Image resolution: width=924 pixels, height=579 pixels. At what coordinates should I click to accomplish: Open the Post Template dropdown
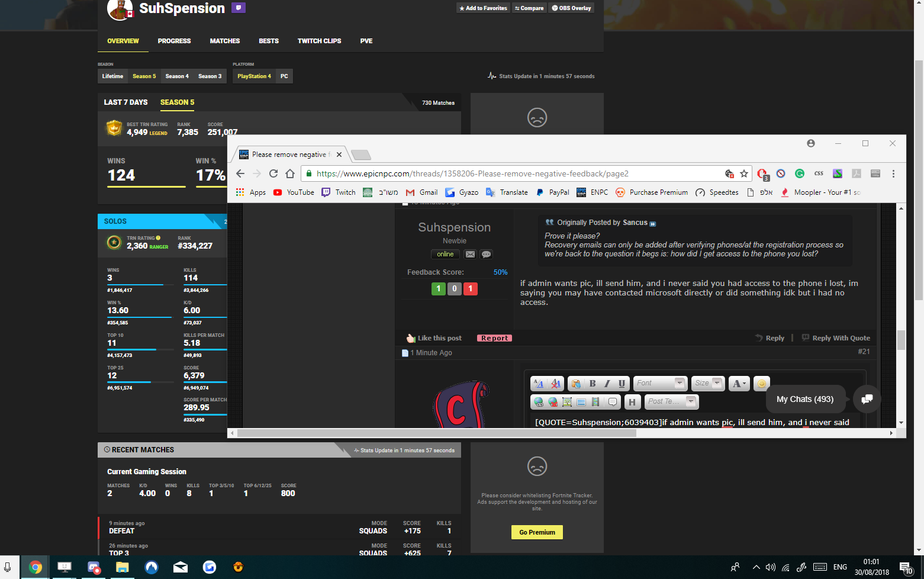[672, 401]
